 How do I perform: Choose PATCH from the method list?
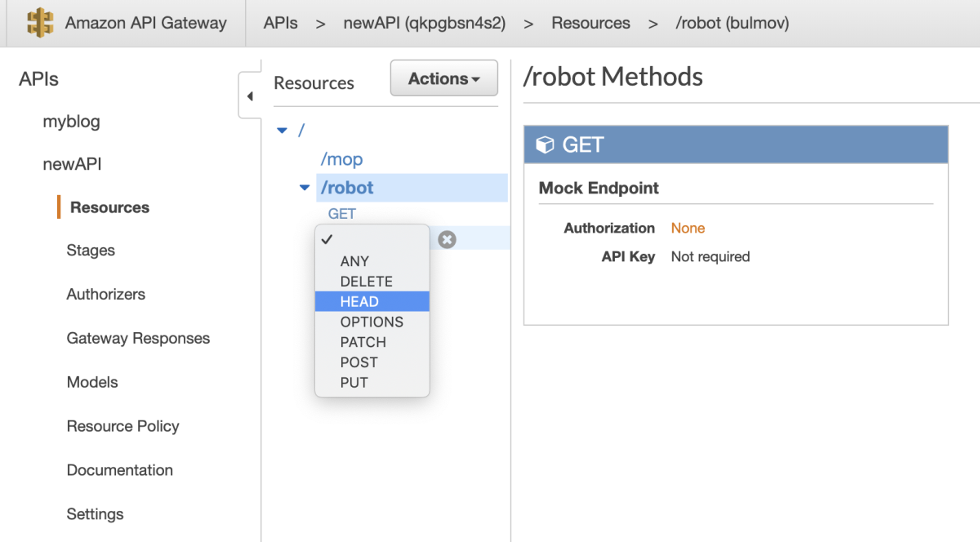pyautogui.click(x=372, y=342)
